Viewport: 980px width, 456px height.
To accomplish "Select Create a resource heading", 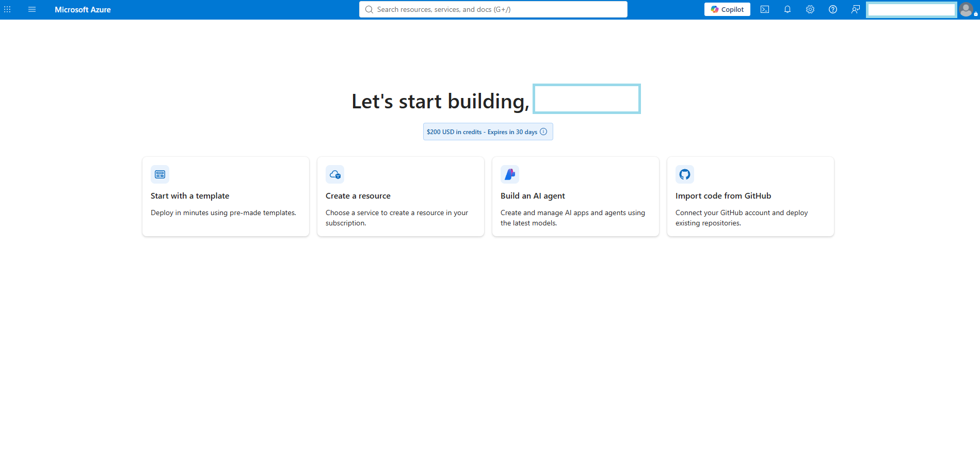I will click(x=358, y=196).
